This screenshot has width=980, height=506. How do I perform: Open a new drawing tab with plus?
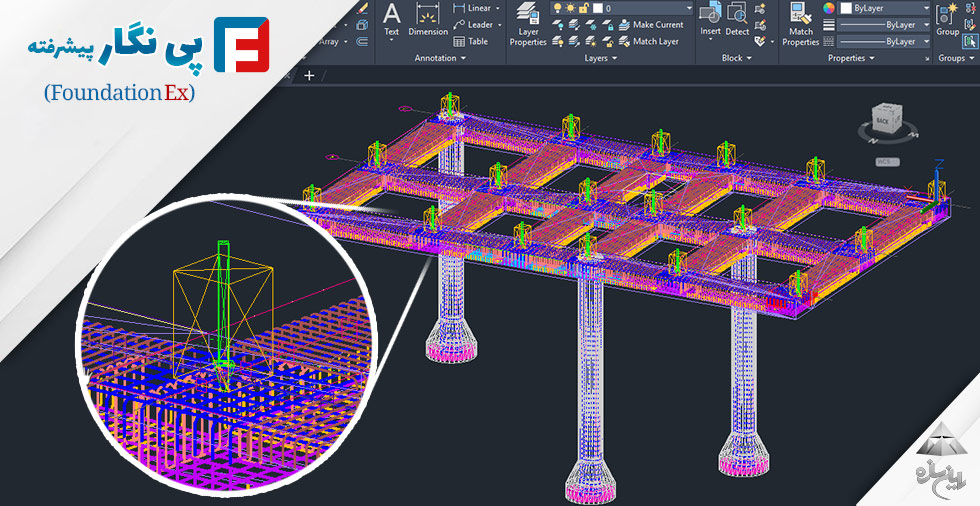click(309, 75)
